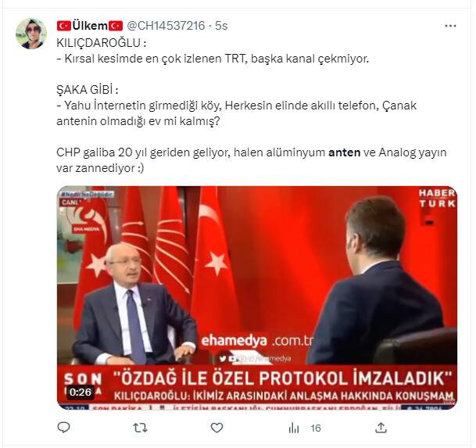The width and height of the screenshot is (476, 448).
Task: Open the Ülkem profile avatar picture
Action: coord(31,34)
